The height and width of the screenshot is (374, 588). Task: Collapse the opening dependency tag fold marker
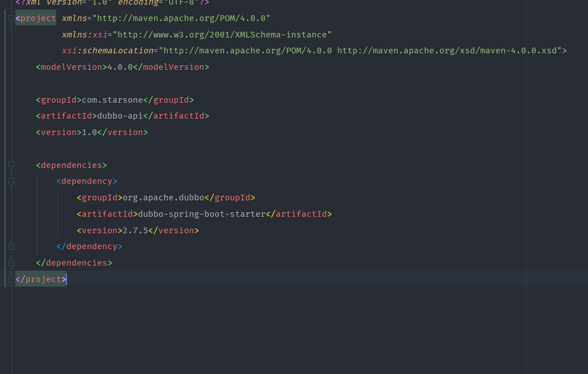pos(11,182)
